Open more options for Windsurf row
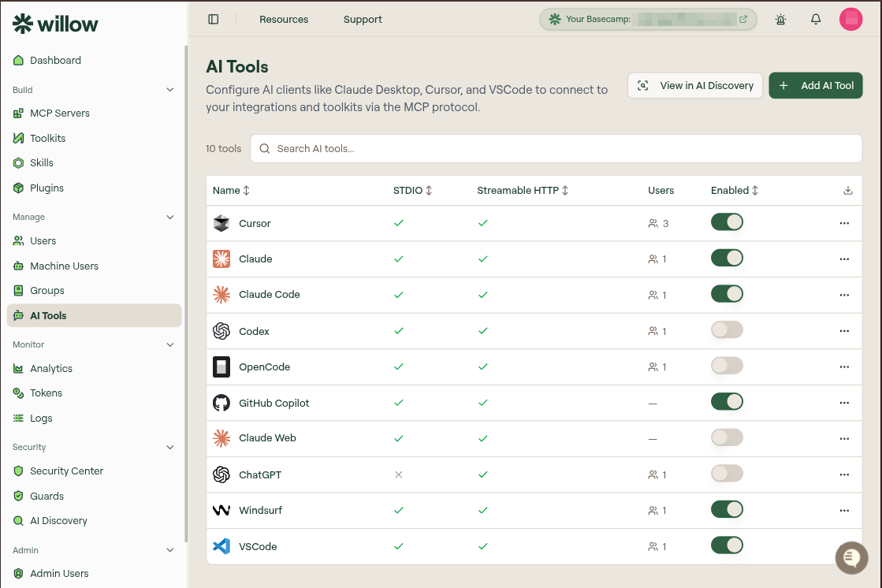The width and height of the screenshot is (882, 588). coord(844,511)
